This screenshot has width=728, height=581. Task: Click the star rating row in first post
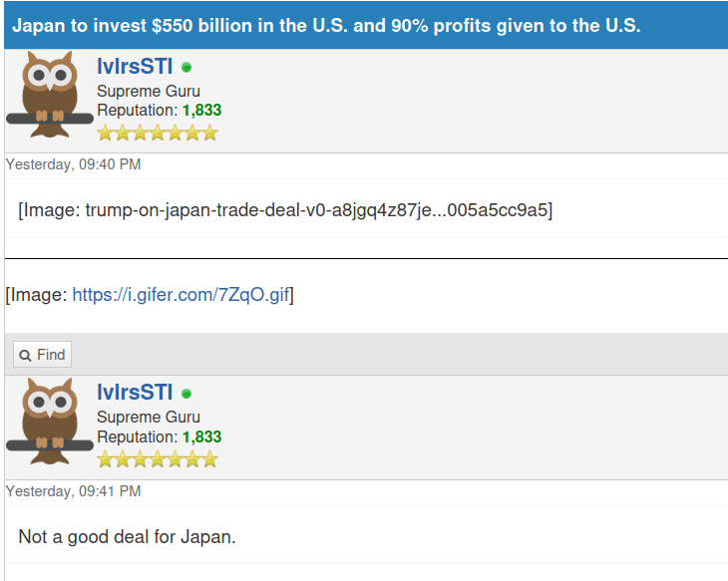tap(158, 133)
